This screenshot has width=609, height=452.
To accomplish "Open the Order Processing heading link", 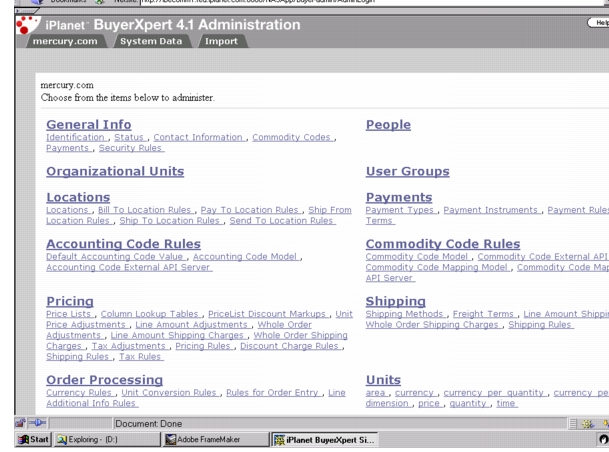I will tap(104, 380).
